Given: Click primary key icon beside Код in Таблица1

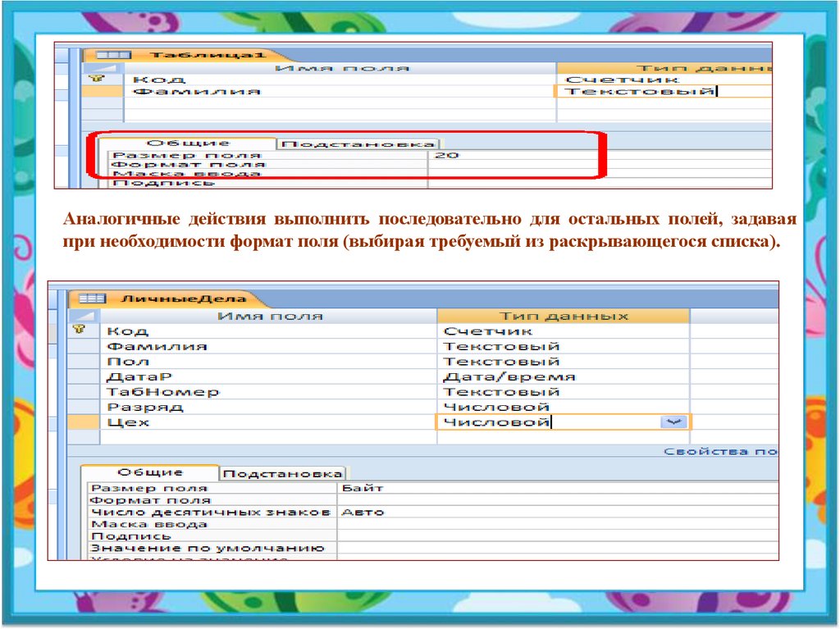Looking at the screenshot, I should tap(97, 79).
